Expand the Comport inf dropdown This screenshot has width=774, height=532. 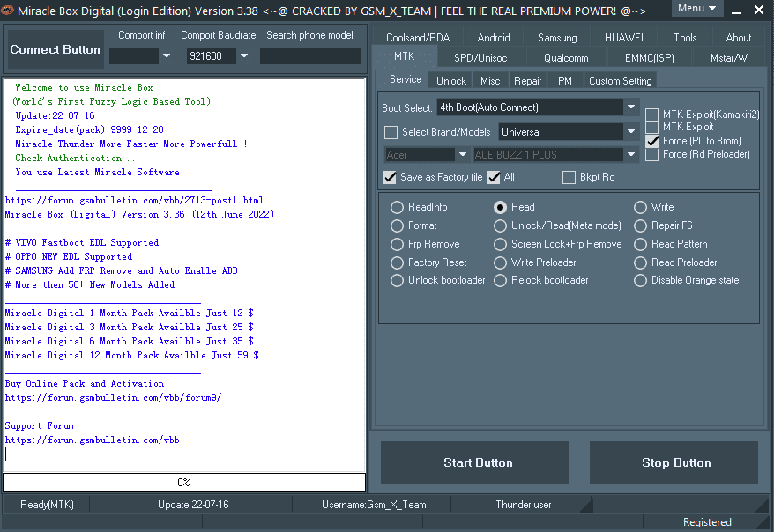167,56
